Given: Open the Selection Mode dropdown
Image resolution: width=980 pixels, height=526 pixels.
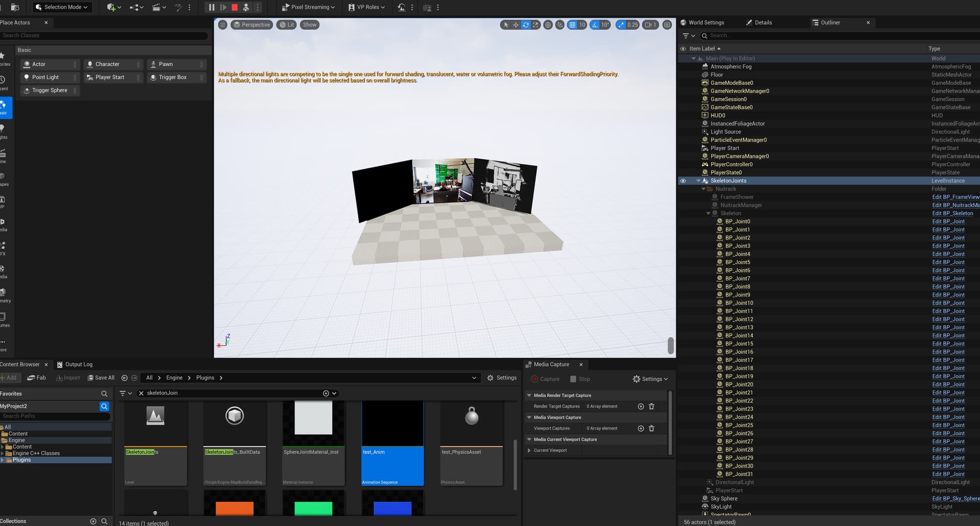Looking at the screenshot, I should [62, 7].
